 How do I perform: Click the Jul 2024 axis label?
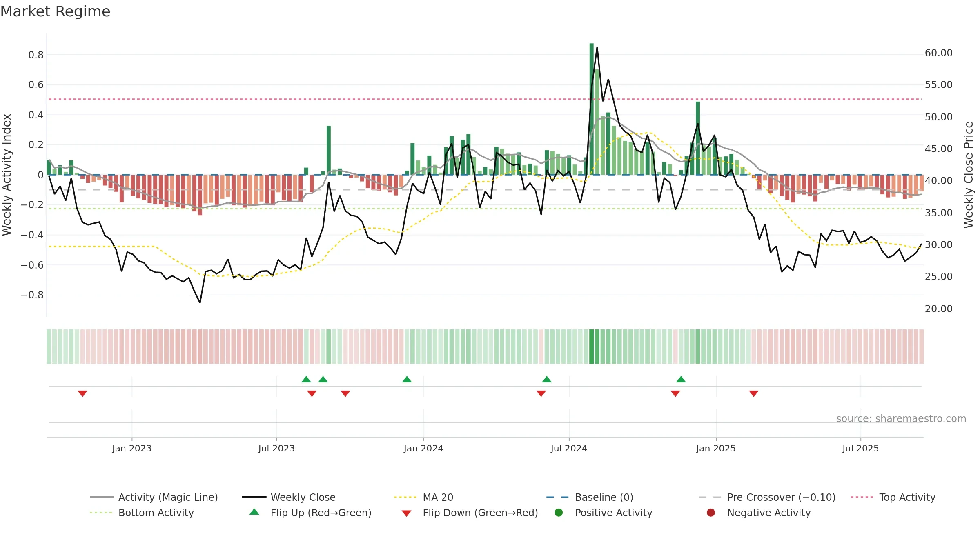[569, 448]
